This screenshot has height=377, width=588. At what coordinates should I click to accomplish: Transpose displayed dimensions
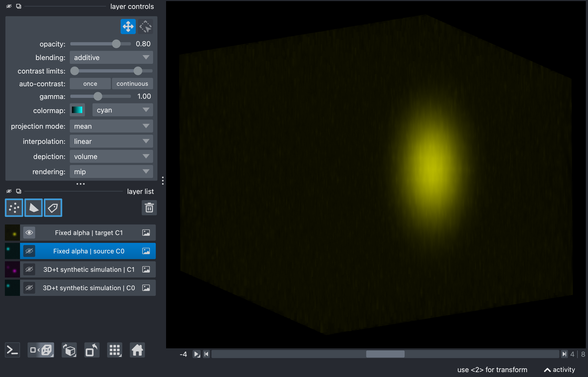[92, 350]
